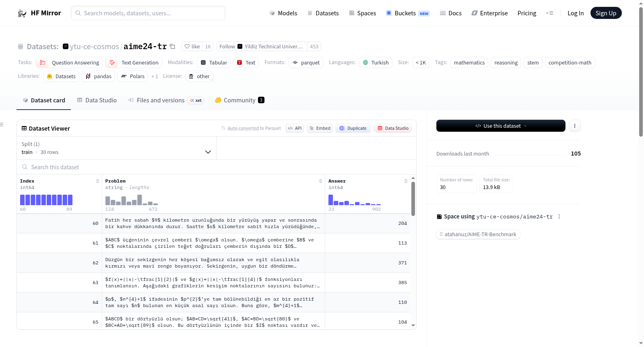Click the <1K size tag
This screenshot has width=644, height=347.
click(421, 62)
